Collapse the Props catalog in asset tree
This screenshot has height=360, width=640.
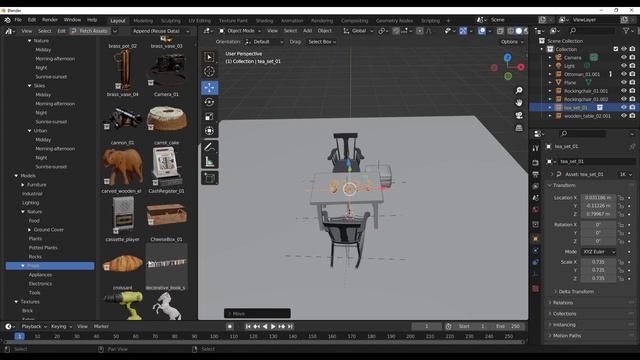coord(23,266)
